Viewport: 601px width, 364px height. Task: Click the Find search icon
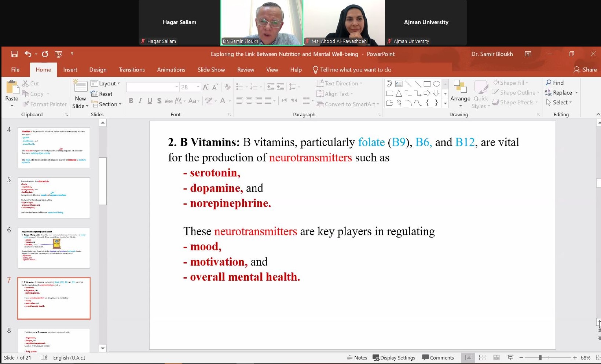pyautogui.click(x=549, y=83)
